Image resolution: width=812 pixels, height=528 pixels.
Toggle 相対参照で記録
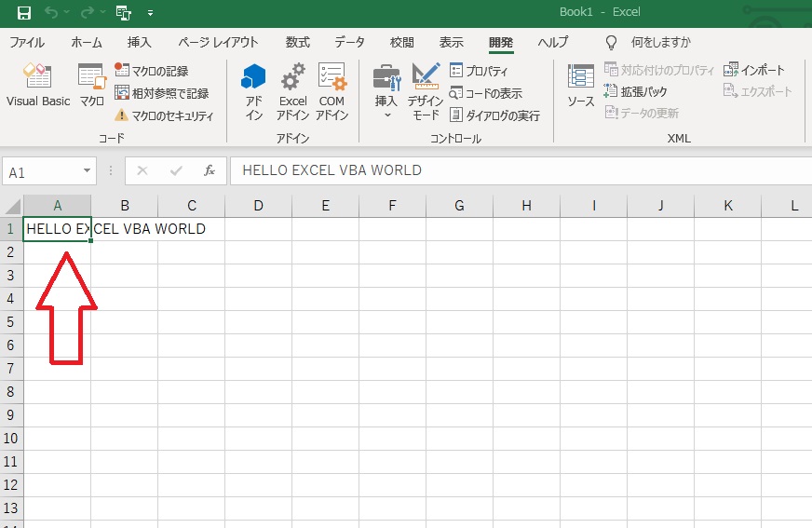[x=162, y=93]
